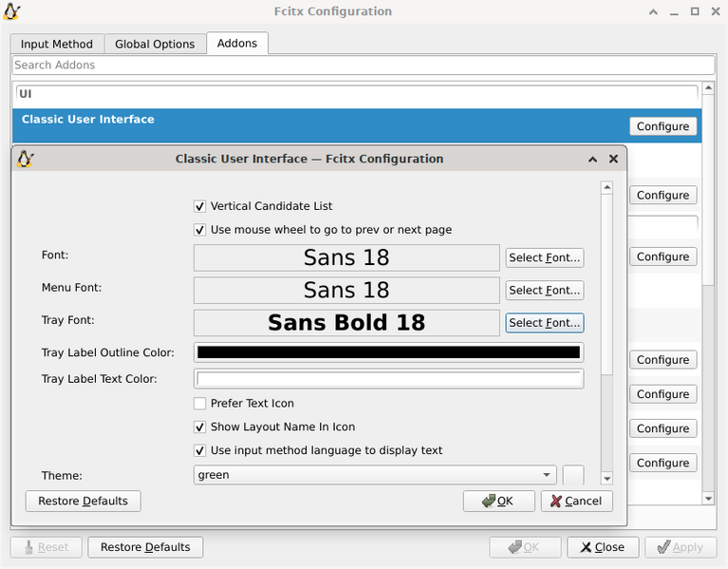
Task: Open the white Tray Label Text Color swatch
Action: click(388, 379)
